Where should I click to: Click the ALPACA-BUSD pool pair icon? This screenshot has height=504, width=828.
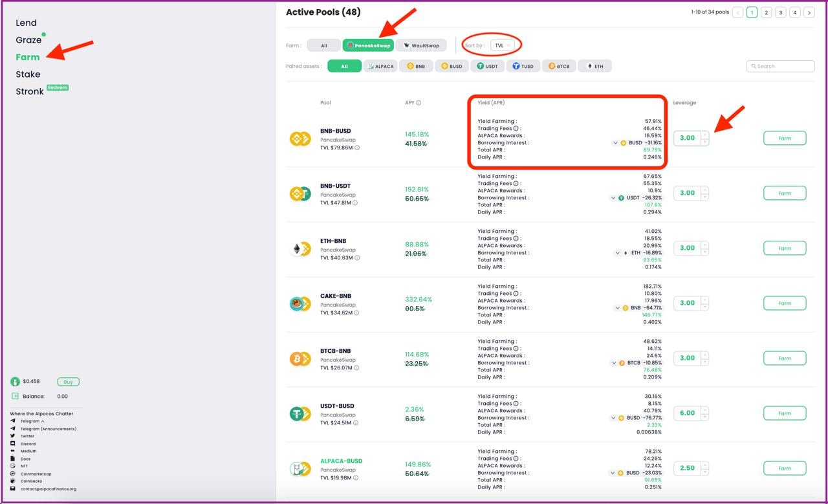[300, 468]
